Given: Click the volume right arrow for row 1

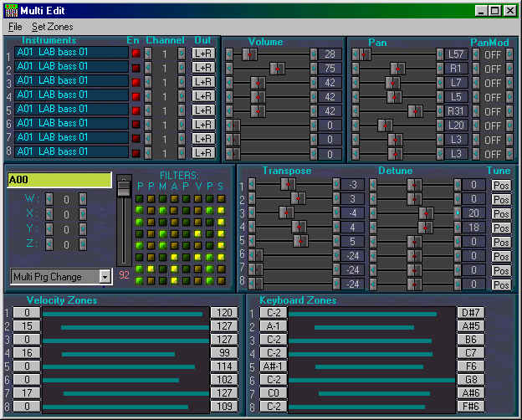Looking at the screenshot, I should click(312, 54).
